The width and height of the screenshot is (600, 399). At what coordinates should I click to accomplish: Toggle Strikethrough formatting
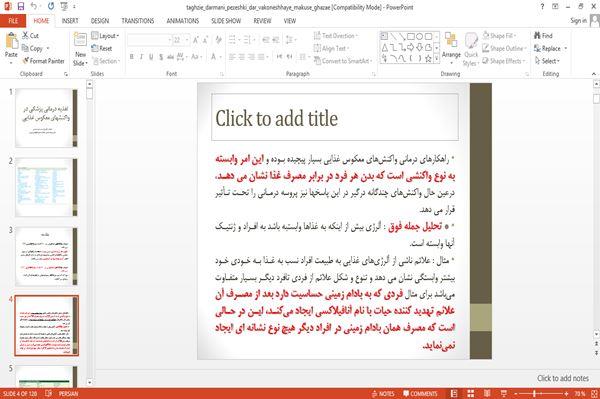coord(170,57)
